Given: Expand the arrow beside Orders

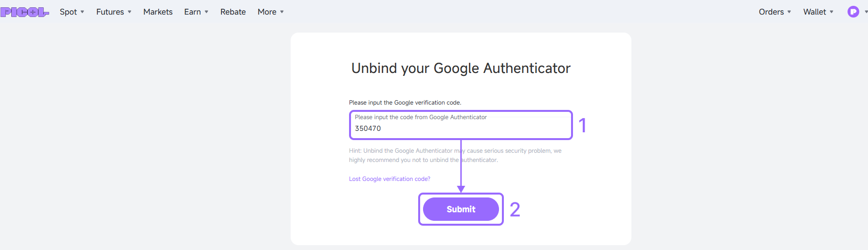Looking at the screenshot, I should click(789, 12).
